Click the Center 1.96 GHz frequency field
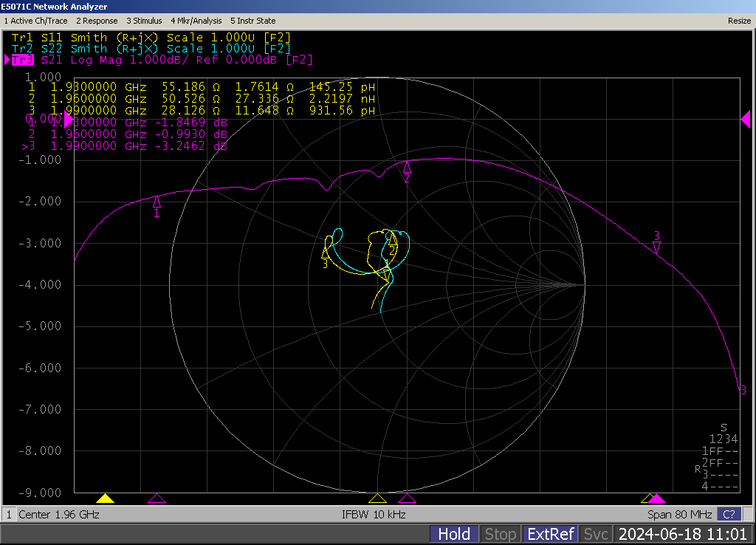This screenshot has width=756, height=545. coord(59,514)
